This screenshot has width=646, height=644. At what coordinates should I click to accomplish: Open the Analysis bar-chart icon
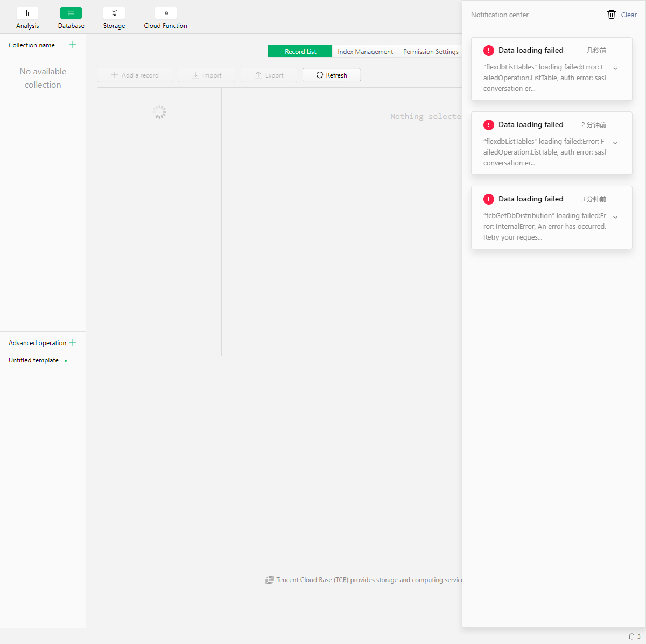tap(27, 13)
